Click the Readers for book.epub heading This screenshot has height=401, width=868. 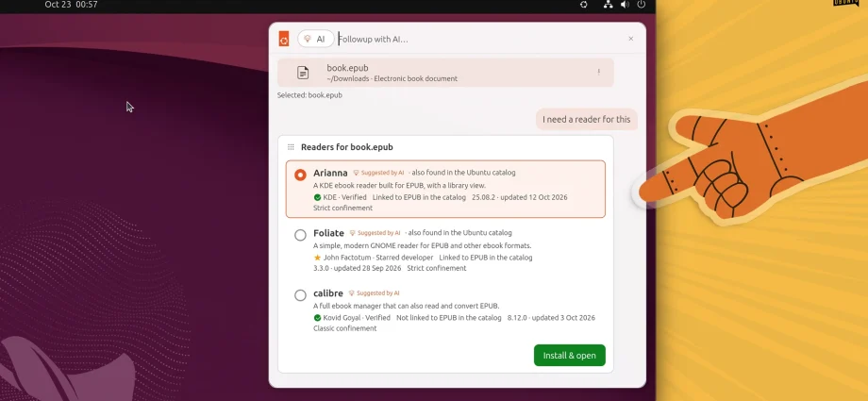[x=346, y=147]
